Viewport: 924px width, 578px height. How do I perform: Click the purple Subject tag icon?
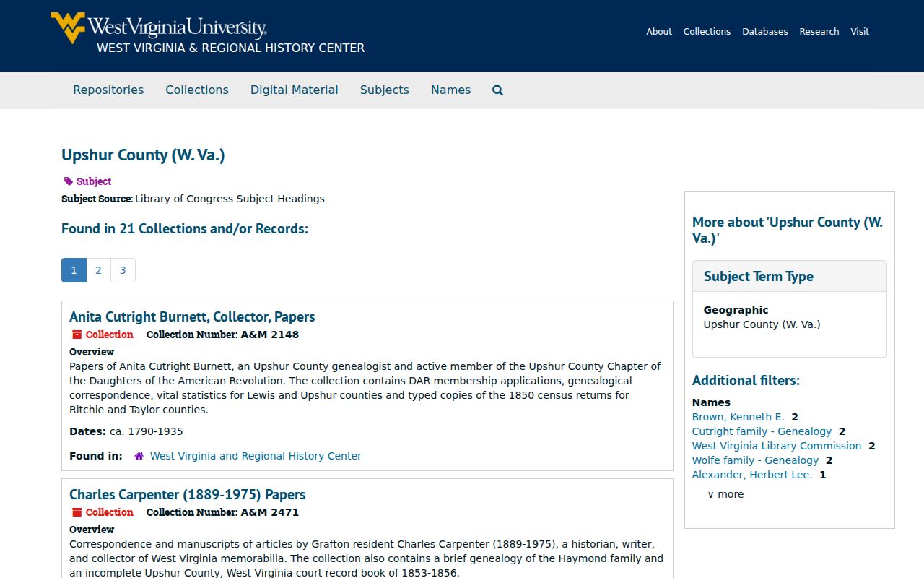68,181
